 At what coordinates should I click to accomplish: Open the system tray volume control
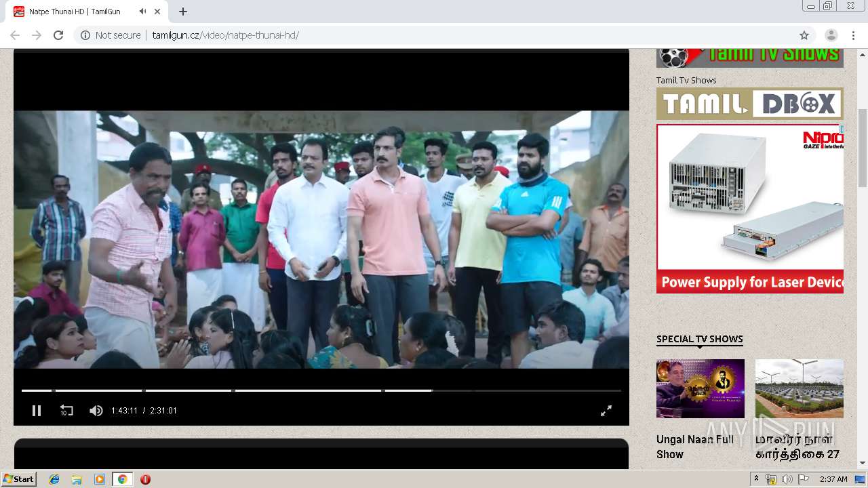click(x=787, y=479)
